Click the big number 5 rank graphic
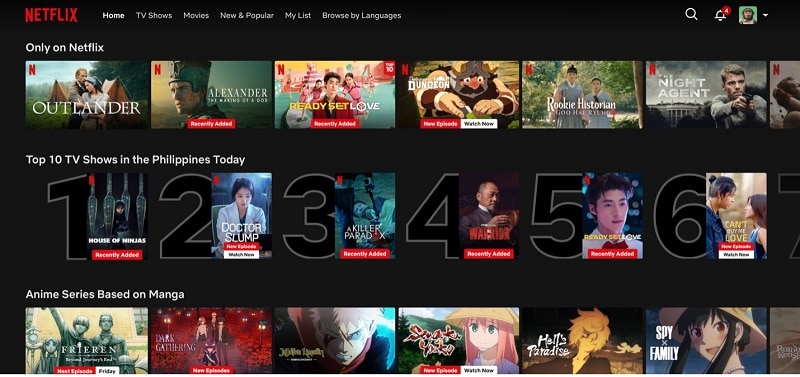 (x=557, y=216)
